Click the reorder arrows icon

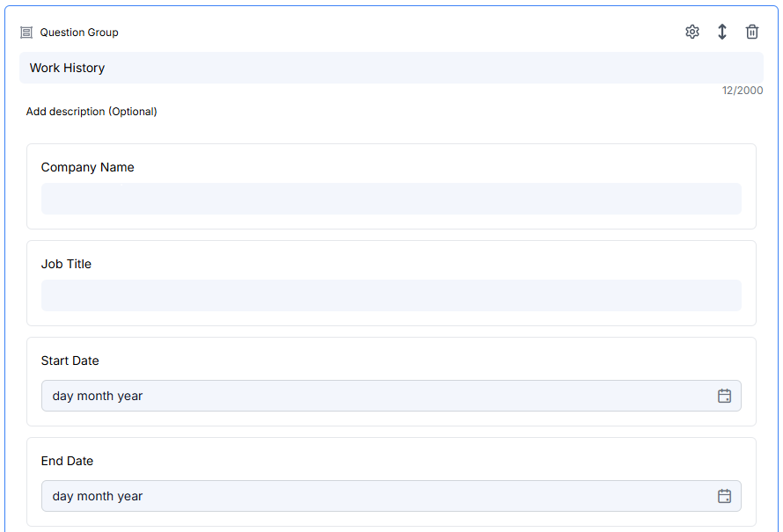(x=722, y=31)
